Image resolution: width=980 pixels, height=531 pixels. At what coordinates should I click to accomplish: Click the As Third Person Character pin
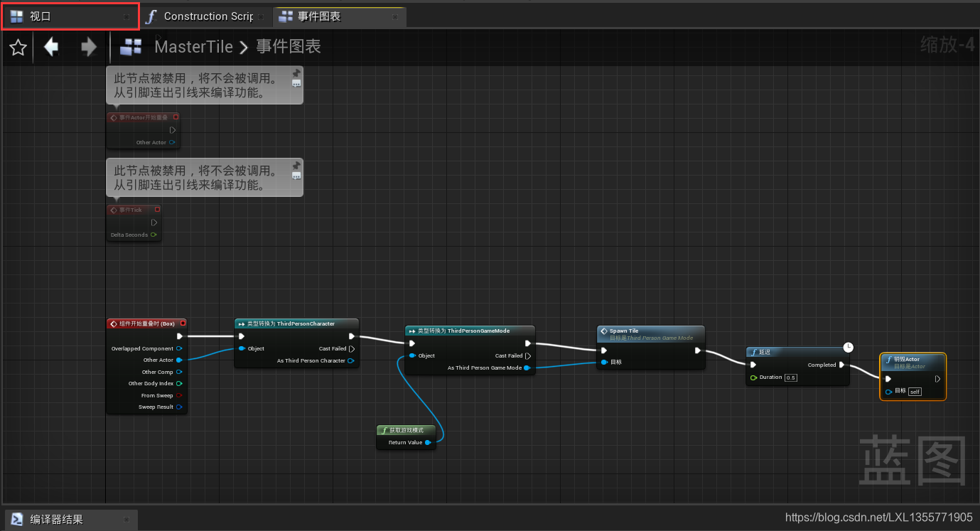[x=351, y=360]
